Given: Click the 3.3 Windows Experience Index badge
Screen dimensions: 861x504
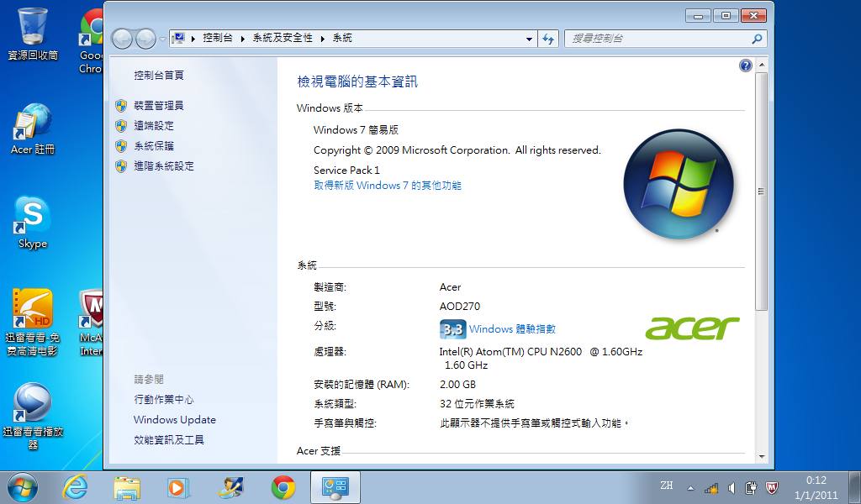Looking at the screenshot, I should click(452, 329).
